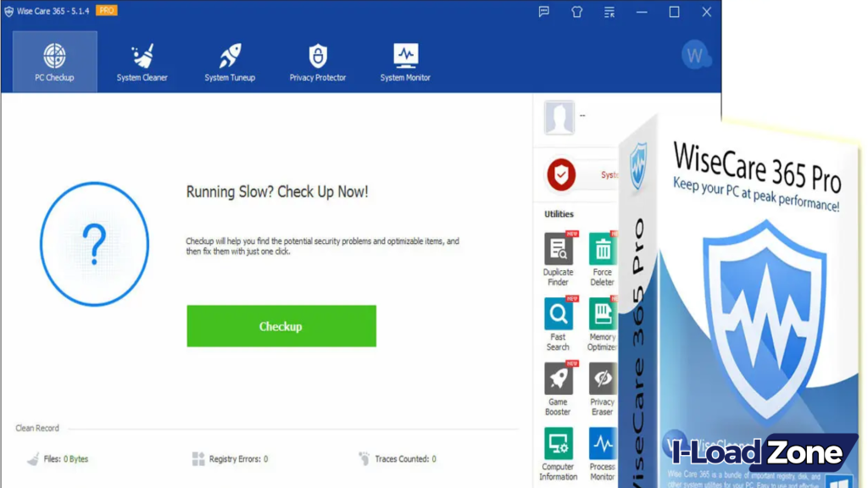This screenshot has width=868, height=488.
Task: Click the PRO label next to version number
Action: click(106, 11)
